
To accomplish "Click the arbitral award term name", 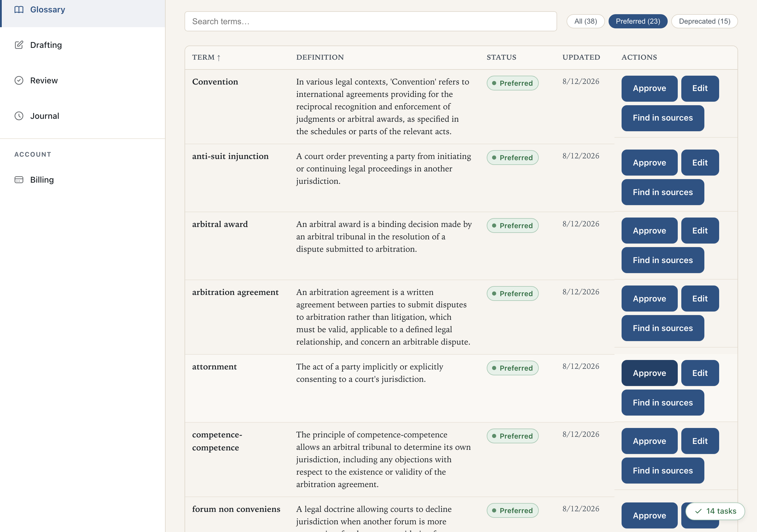I will tap(220, 224).
